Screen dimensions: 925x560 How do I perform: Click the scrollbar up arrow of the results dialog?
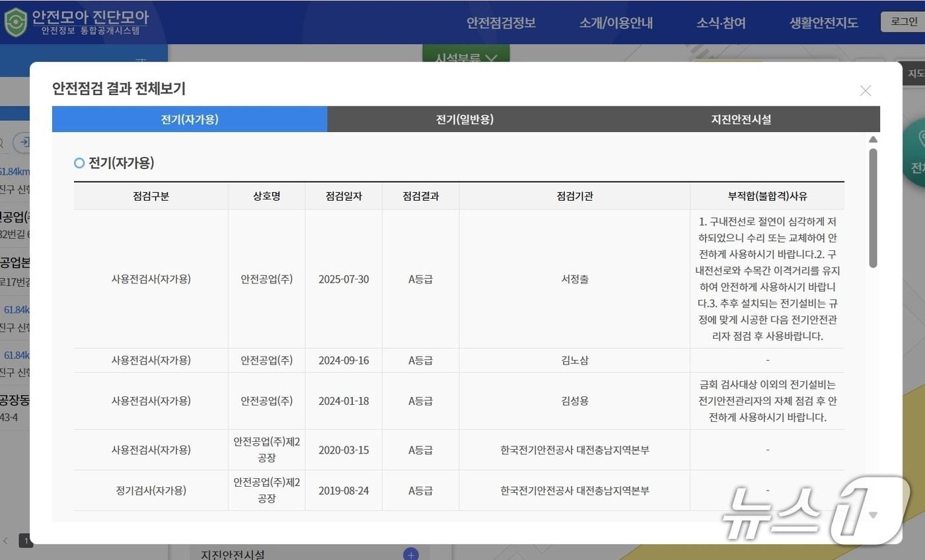873,139
